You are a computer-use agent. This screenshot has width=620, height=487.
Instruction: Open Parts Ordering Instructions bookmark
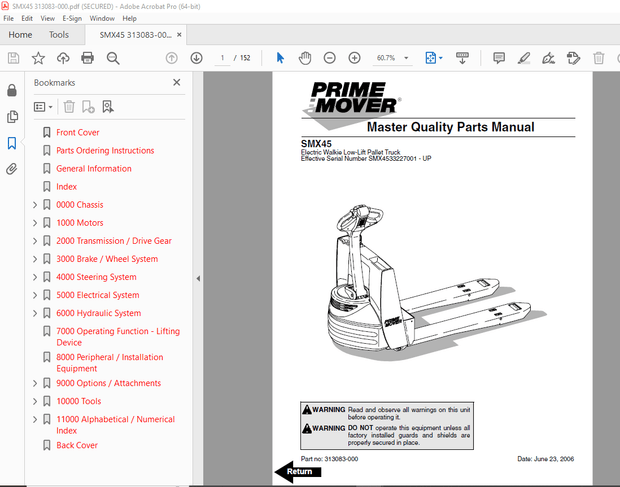coord(105,151)
